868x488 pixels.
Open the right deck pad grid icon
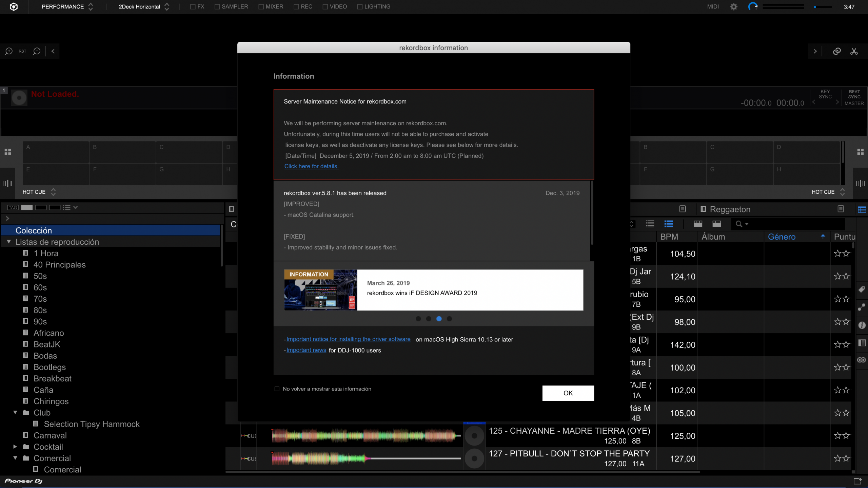pyautogui.click(x=861, y=152)
